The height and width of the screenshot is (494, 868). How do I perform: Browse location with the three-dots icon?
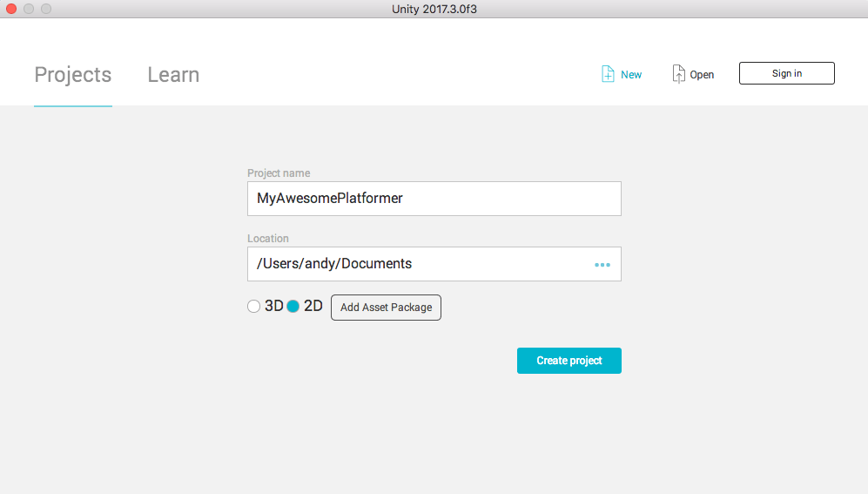[602, 265]
